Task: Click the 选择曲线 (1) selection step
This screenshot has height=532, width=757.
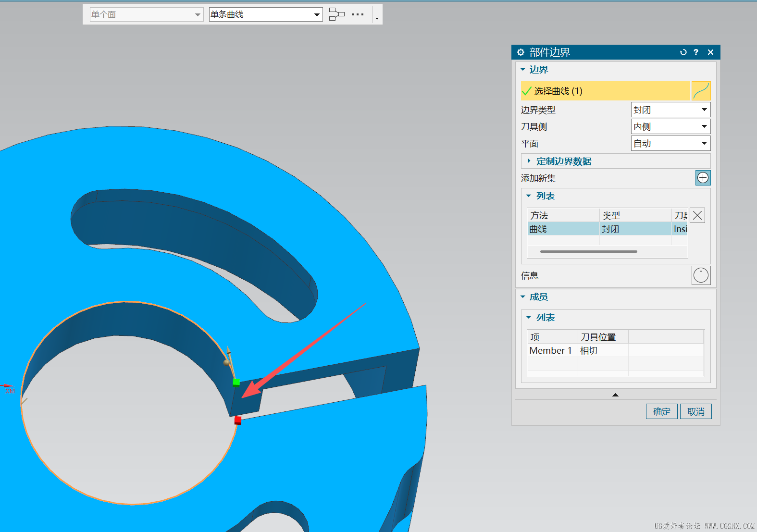Action: [x=605, y=91]
